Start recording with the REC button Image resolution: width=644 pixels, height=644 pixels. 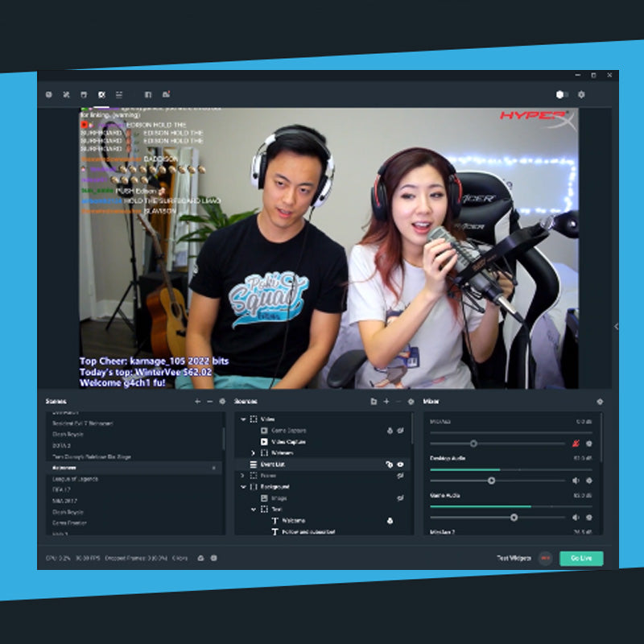(x=545, y=558)
